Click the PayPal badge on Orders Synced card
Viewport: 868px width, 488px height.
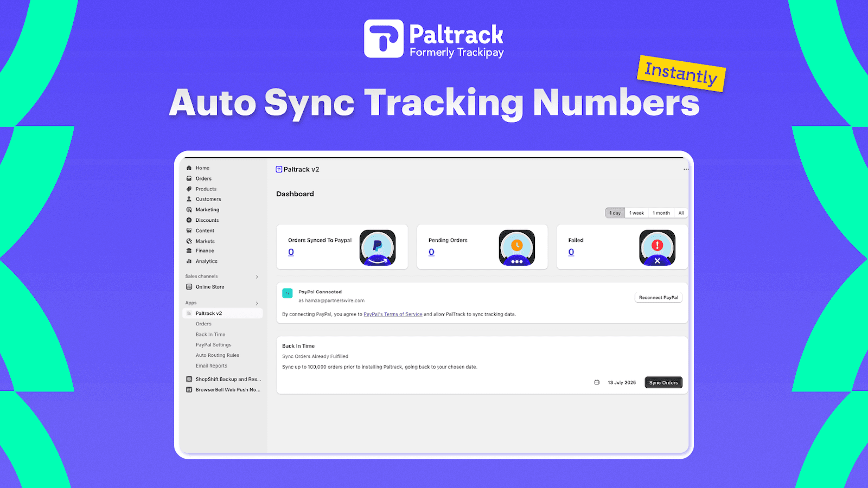[378, 247]
